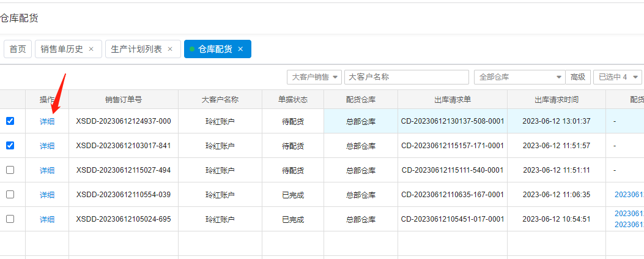Image resolution: width=644 pixels, height=259 pixels.
Task: Open 详细 for order XSDD-20230612124937-000
Action: [47, 121]
